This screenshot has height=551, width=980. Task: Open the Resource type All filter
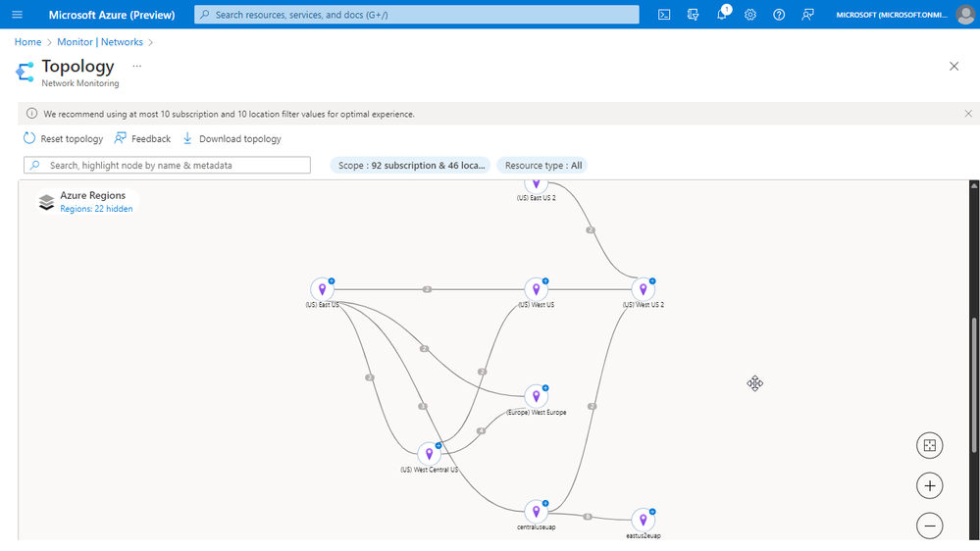542,166
